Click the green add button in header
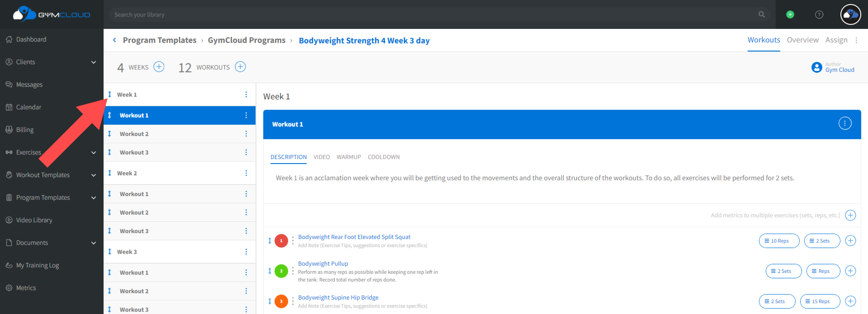 pos(790,14)
